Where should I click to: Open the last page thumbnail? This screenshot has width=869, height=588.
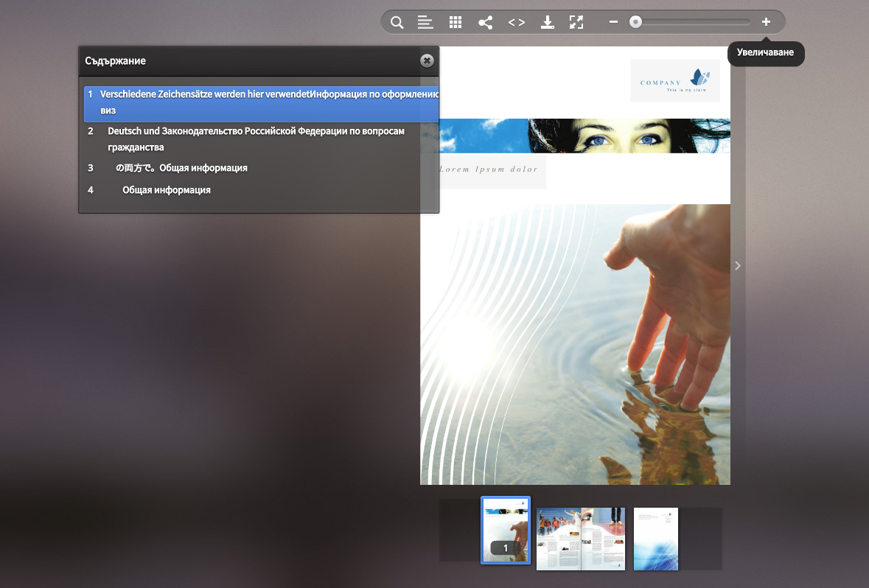tap(655, 539)
